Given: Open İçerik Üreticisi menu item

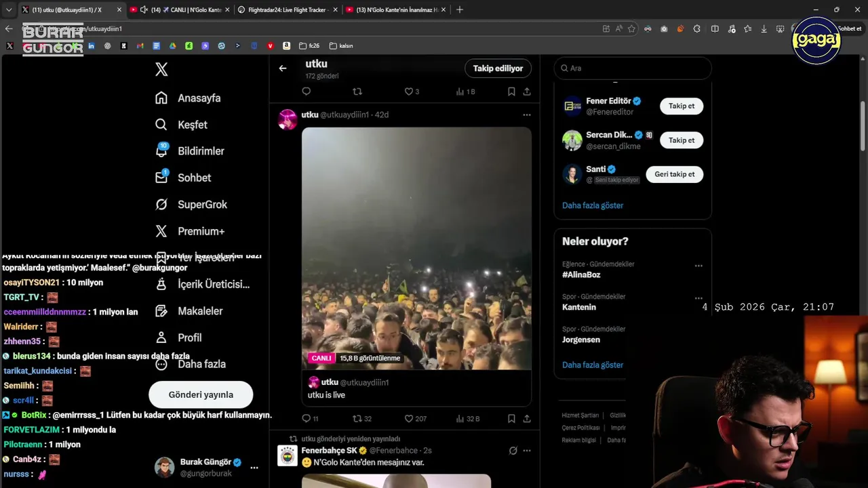Looking at the screenshot, I should 203,284.
